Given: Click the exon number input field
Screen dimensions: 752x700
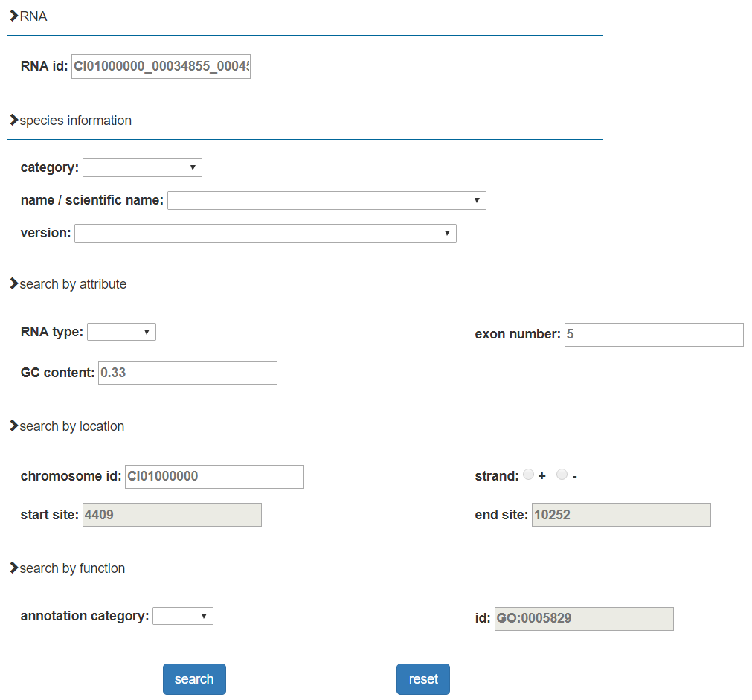Looking at the screenshot, I should click(654, 335).
